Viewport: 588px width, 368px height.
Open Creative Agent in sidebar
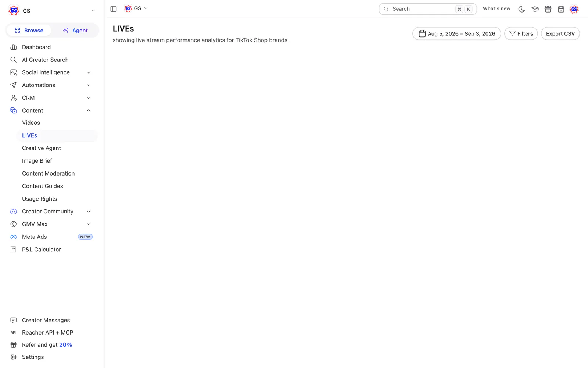tap(42, 148)
